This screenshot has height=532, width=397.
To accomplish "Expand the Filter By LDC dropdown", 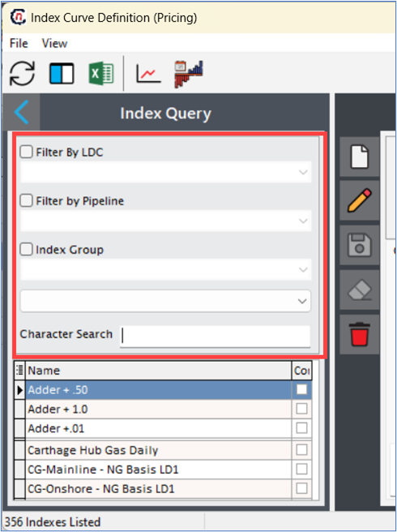I will click(166, 172).
